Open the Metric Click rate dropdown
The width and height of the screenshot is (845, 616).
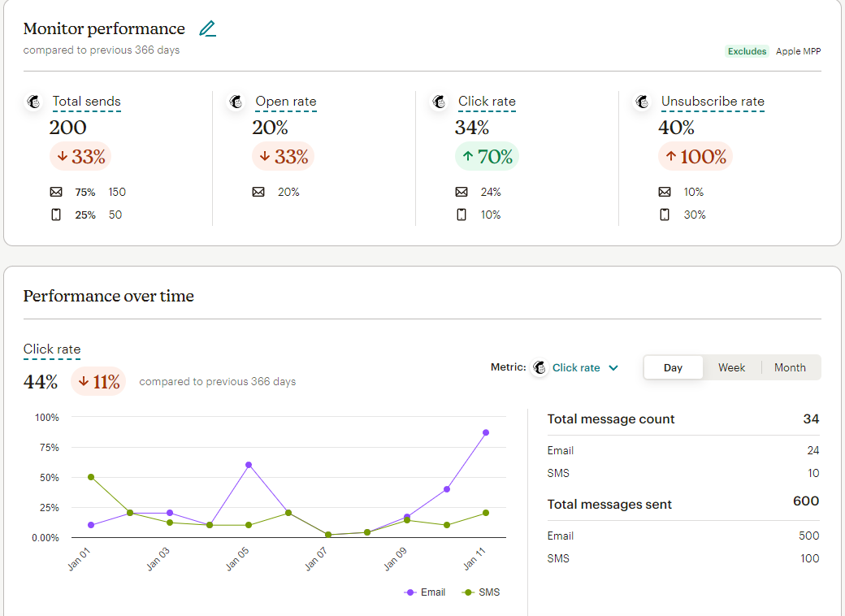coord(576,367)
